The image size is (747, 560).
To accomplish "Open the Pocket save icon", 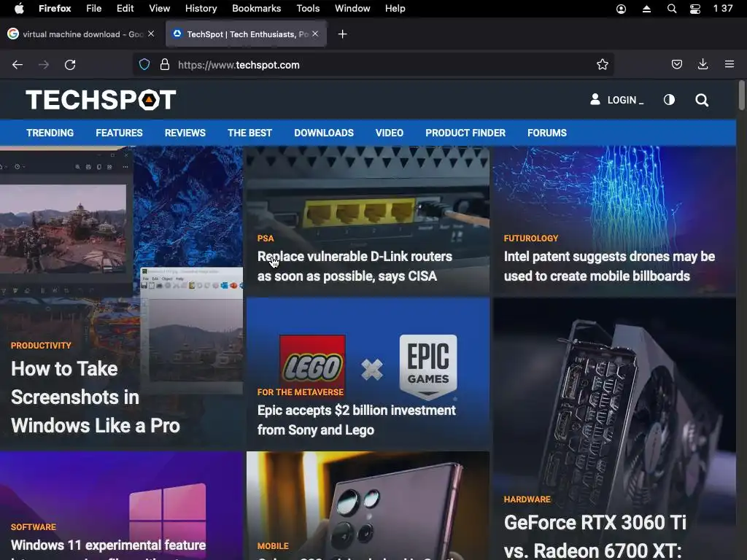I will pyautogui.click(x=676, y=64).
